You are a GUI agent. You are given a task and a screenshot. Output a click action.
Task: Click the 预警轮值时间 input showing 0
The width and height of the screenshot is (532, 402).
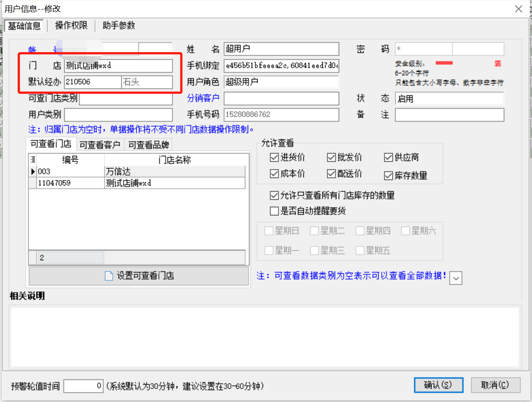coord(83,386)
